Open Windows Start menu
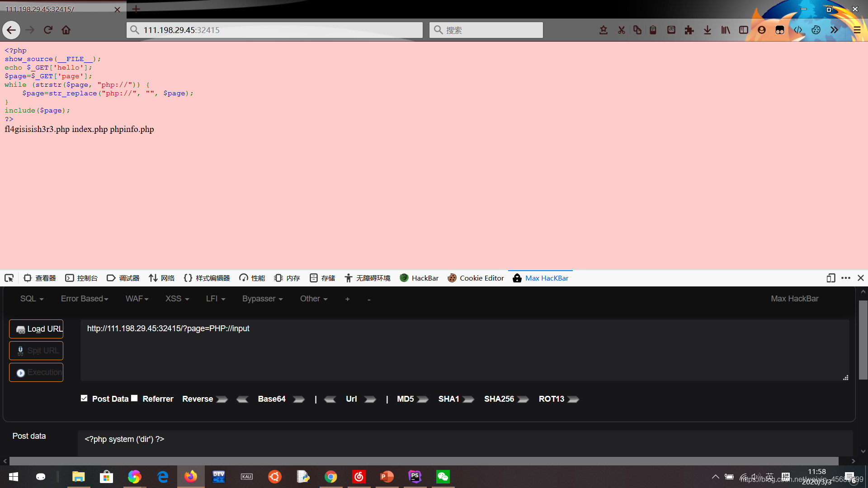868x488 pixels. (x=14, y=477)
